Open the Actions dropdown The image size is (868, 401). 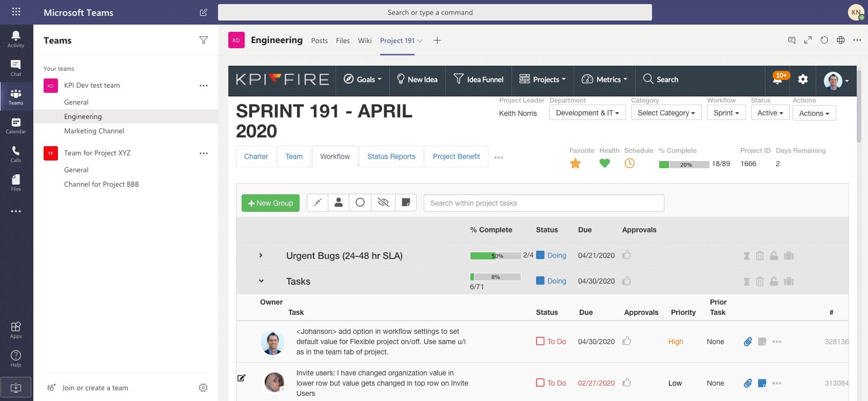[814, 113]
